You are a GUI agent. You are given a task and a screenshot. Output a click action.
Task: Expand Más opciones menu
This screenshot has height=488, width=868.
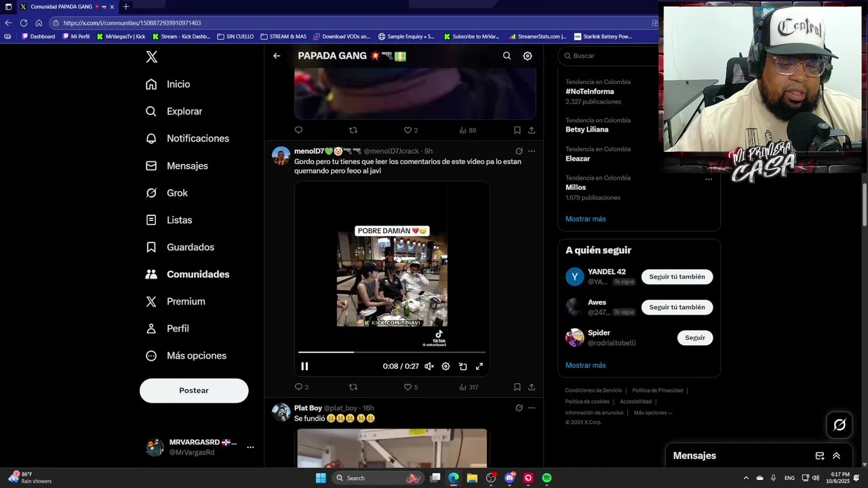click(x=186, y=355)
